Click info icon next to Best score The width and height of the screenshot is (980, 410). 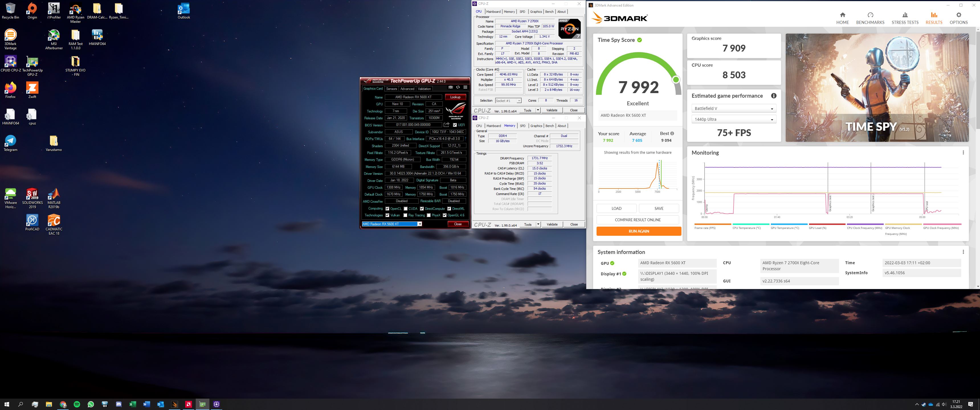click(x=672, y=134)
